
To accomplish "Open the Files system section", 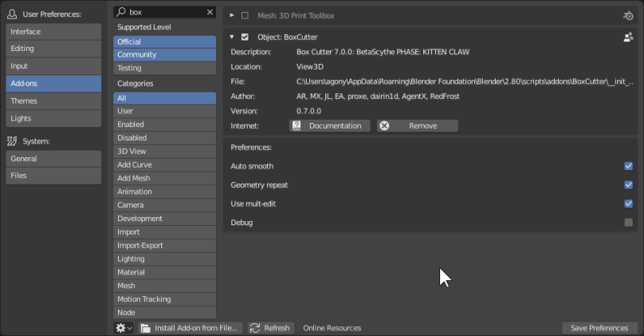I will pyautogui.click(x=53, y=176).
